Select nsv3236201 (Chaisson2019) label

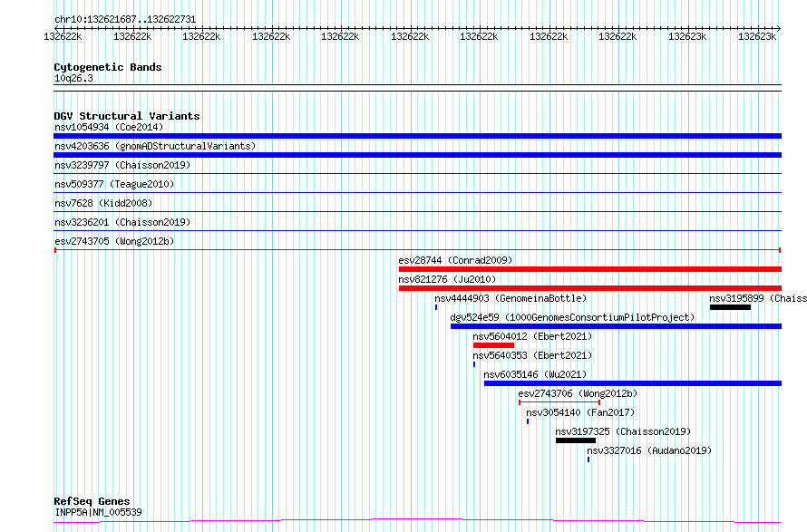pos(122,222)
